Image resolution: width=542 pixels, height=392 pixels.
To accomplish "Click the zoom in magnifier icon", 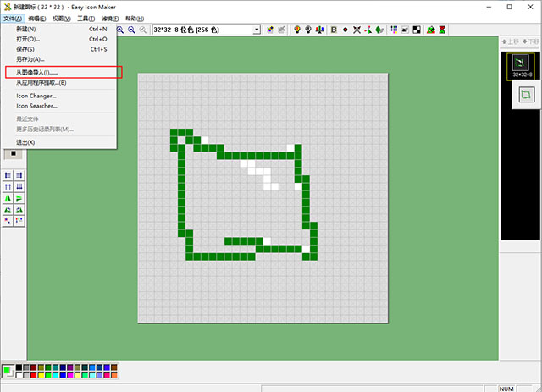I will pyautogui.click(x=121, y=30).
